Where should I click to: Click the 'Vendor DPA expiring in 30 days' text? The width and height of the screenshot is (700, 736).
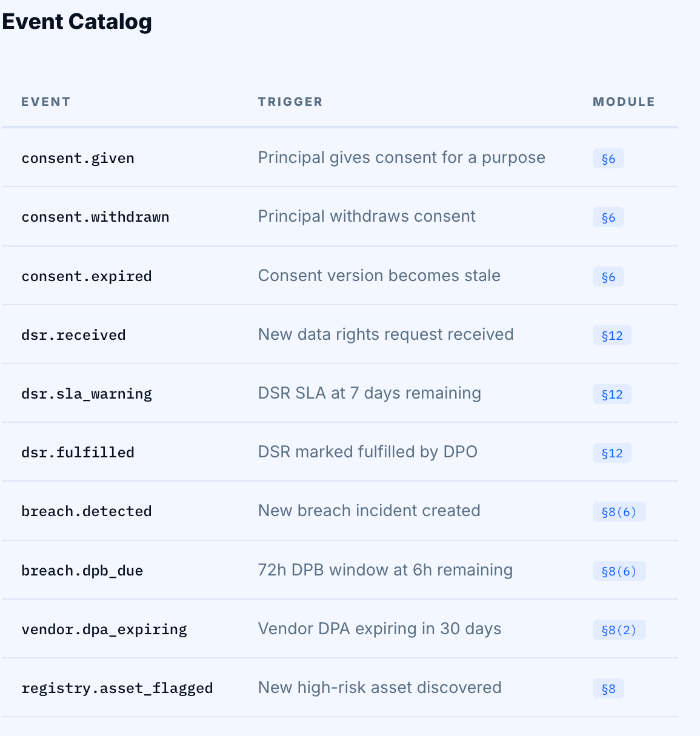click(x=379, y=629)
